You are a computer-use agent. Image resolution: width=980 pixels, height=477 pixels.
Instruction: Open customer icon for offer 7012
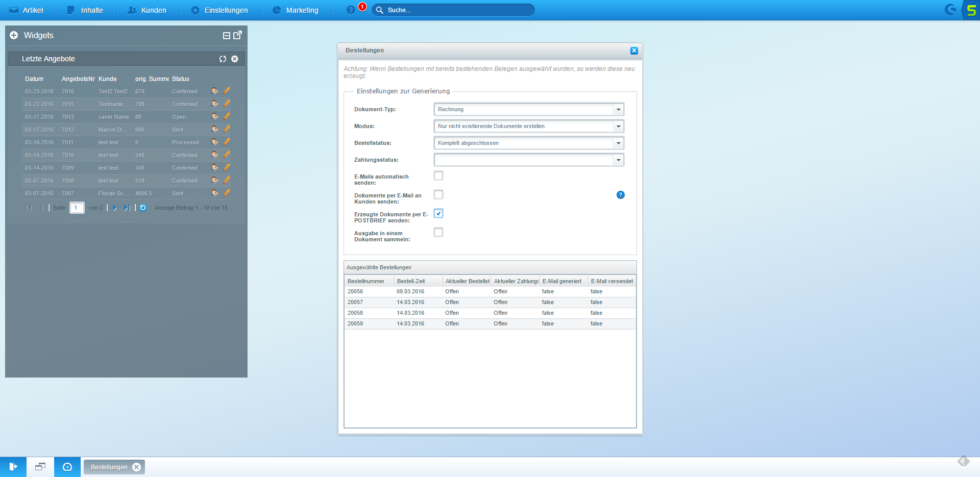click(215, 130)
